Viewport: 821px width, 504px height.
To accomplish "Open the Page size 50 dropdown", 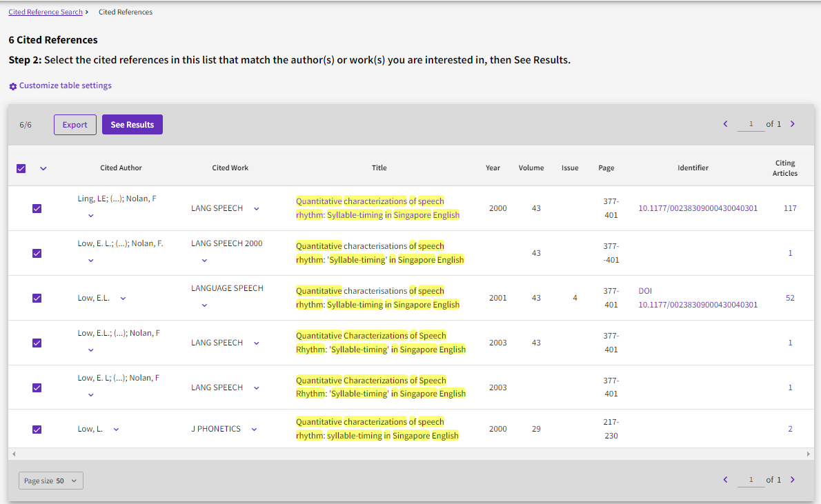I will (51, 481).
